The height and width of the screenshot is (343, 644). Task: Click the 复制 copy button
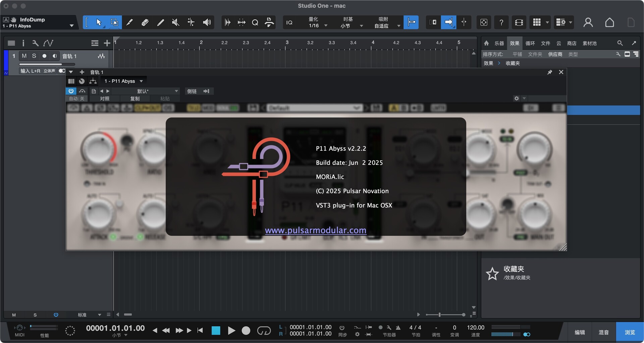(135, 98)
